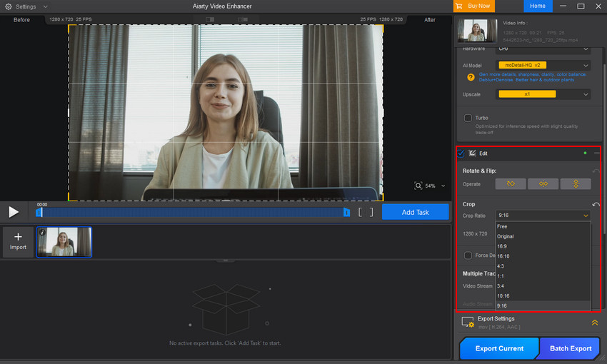This screenshot has width=607, height=364.
Task: Click the shopping cart Buy Now button
Action: pyautogui.click(x=474, y=6)
